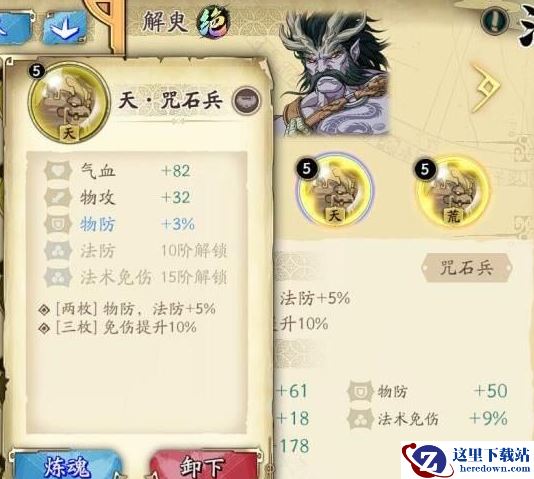Click the red 卸下 button
The height and width of the screenshot is (479, 534).
coord(204,465)
